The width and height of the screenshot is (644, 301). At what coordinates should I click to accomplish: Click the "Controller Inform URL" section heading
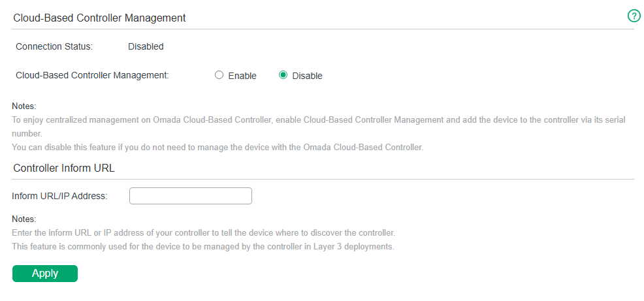[63, 168]
